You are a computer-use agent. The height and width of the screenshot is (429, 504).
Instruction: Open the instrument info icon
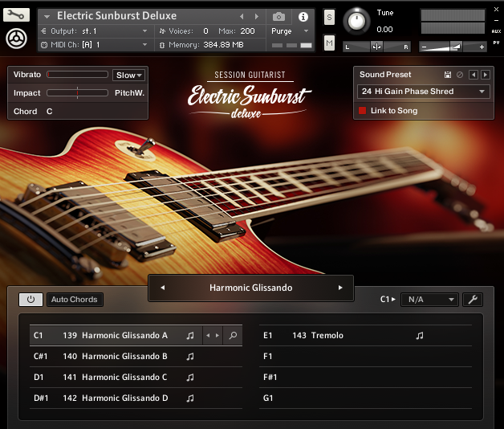click(303, 16)
